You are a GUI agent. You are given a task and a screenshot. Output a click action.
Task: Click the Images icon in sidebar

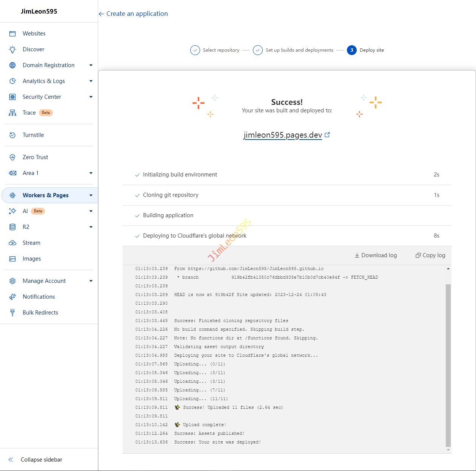pyautogui.click(x=12, y=259)
